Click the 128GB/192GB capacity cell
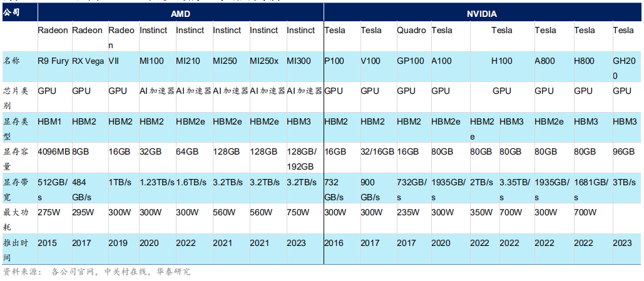 [302, 158]
